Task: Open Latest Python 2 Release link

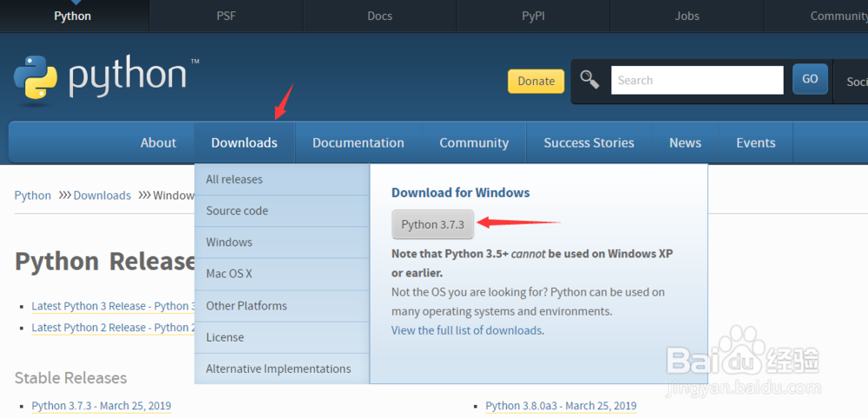Action: 114,327
